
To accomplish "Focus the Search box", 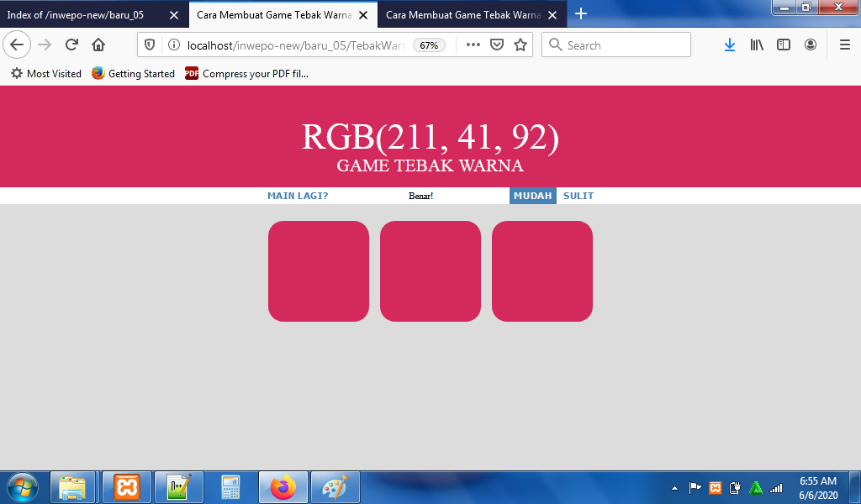I will (x=616, y=45).
